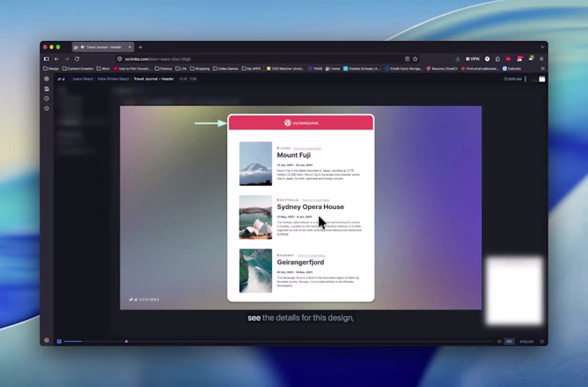This screenshot has height=387, width=588.
Task: Open the star favorites icon in left sidebar
Action: click(x=46, y=108)
